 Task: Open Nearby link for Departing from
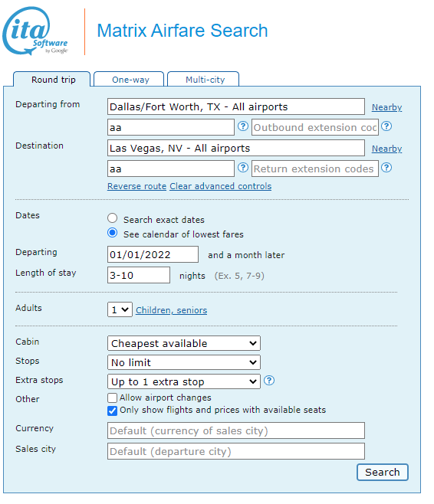386,107
